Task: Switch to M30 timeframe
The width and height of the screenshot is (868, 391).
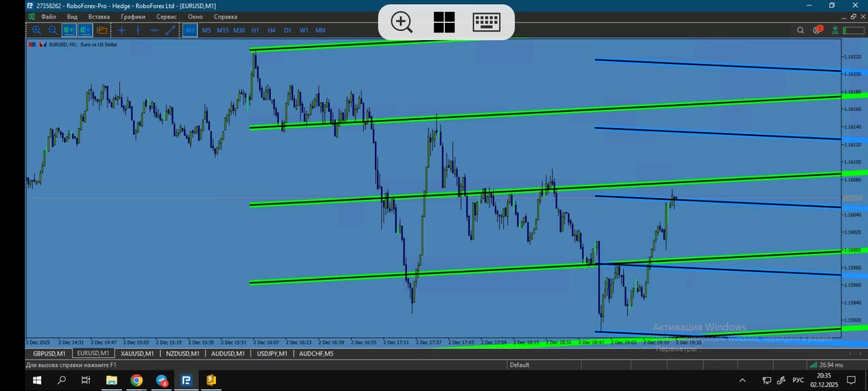Action: pos(239,30)
